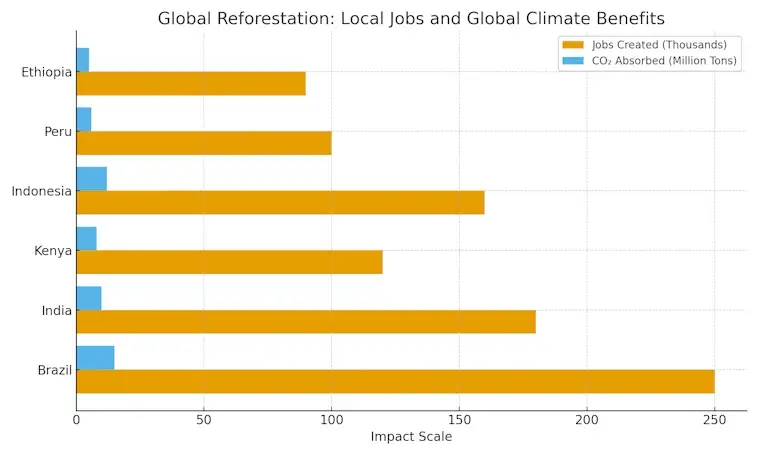Click the blue CO₂ Absorbed legend swatch
The width and height of the screenshot is (758, 455).
pyautogui.click(x=573, y=61)
